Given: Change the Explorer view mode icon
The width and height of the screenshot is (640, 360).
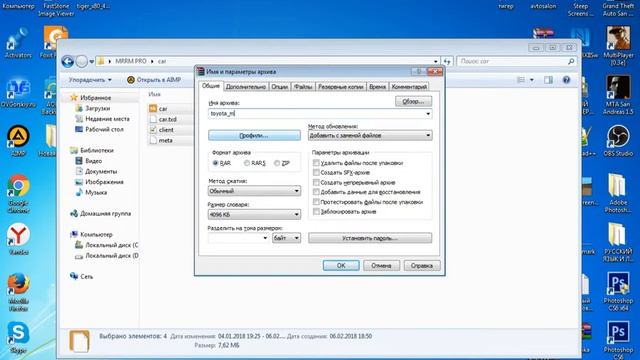Looking at the screenshot, I should coord(521,80).
